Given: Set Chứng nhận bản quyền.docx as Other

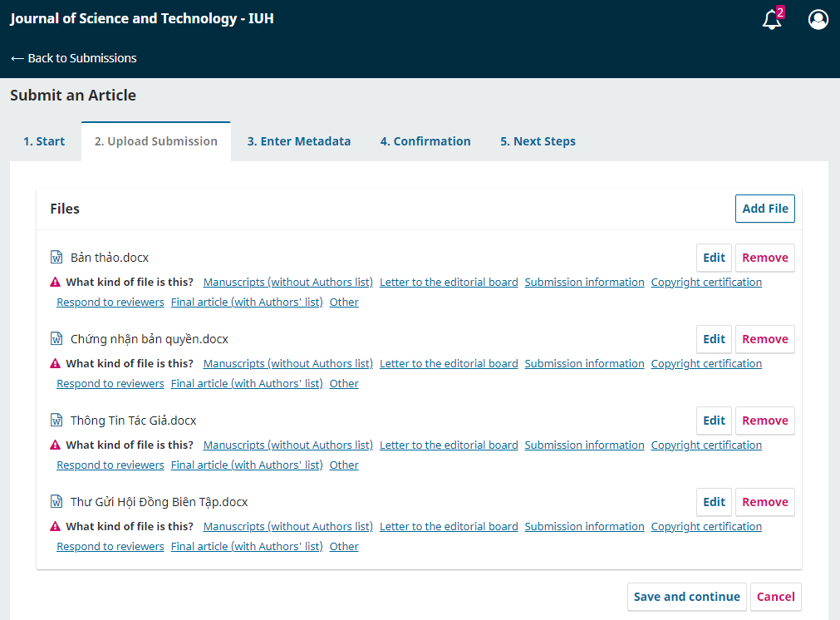Looking at the screenshot, I should [x=344, y=384].
